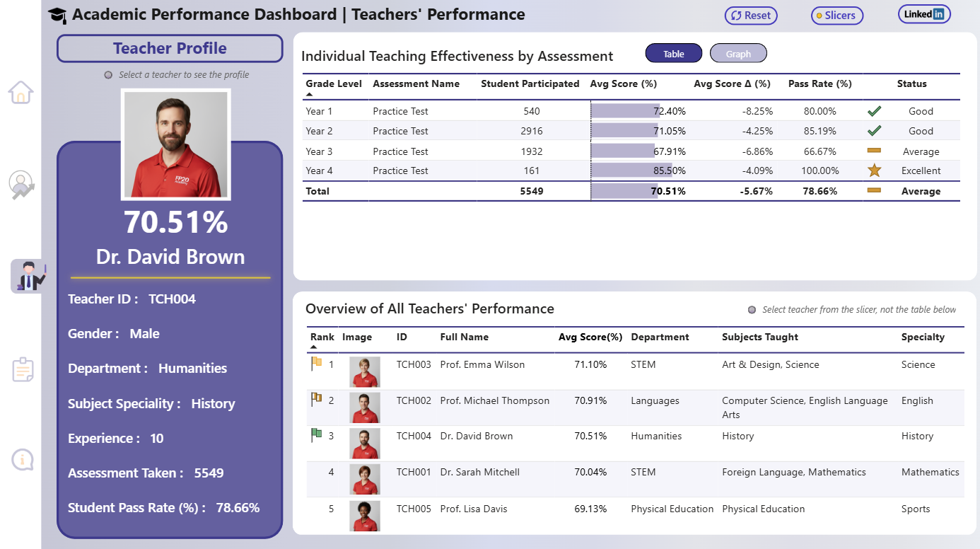Switch the view to Table
The image size is (980, 549).
pyautogui.click(x=674, y=54)
